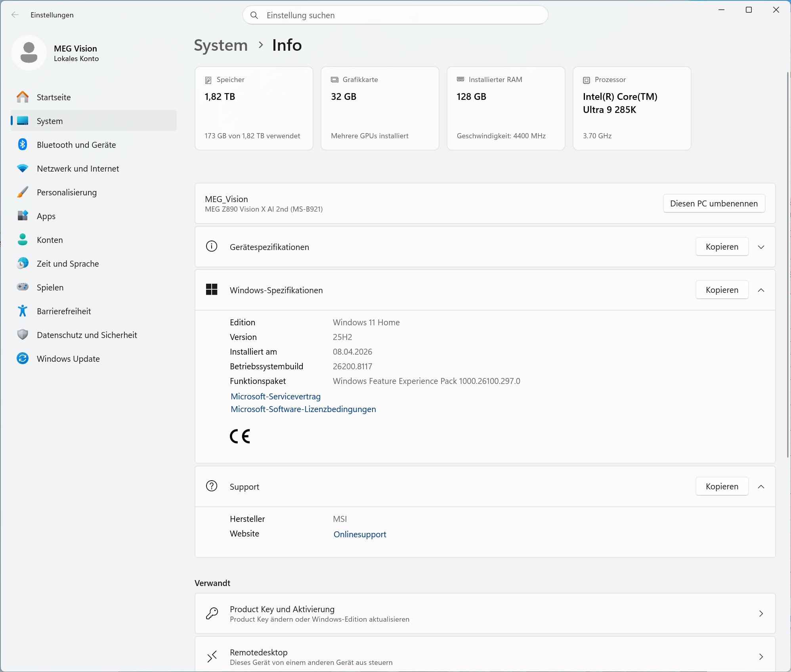Copy Support info with Kopieren button
Image resolution: width=791 pixels, height=672 pixels.
coord(722,486)
